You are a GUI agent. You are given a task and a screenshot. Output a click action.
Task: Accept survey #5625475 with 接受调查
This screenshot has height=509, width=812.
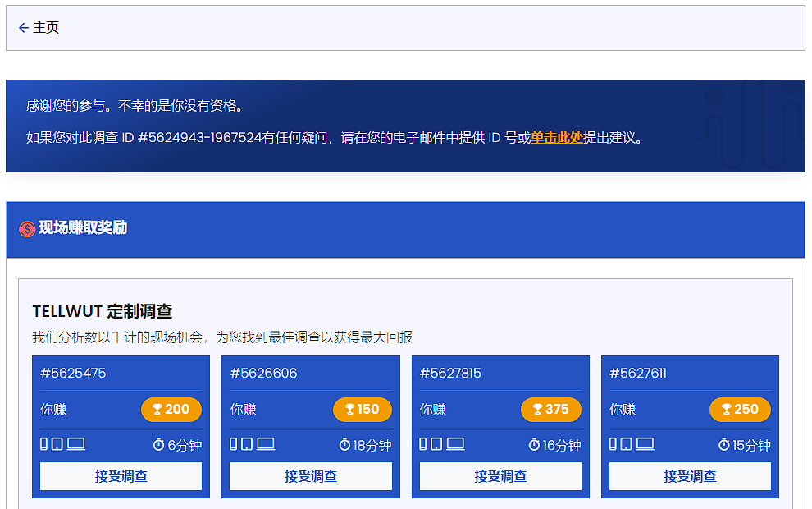(x=121, y=476)
